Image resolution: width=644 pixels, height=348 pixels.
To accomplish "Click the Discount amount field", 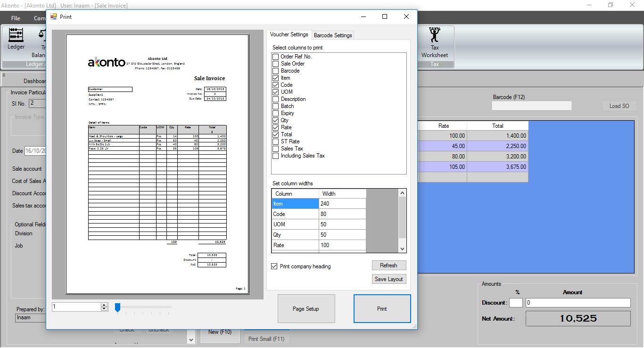I will pyautogui.click(x=578, y=303).
